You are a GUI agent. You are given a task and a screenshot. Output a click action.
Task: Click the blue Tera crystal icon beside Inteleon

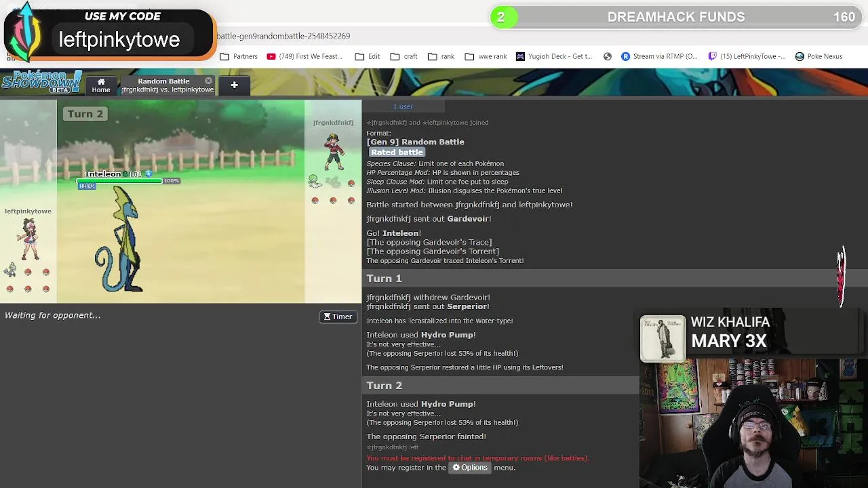(149, 174)
